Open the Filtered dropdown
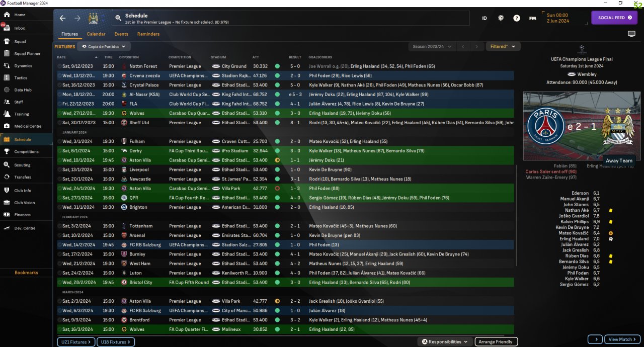 pos(503,46)
